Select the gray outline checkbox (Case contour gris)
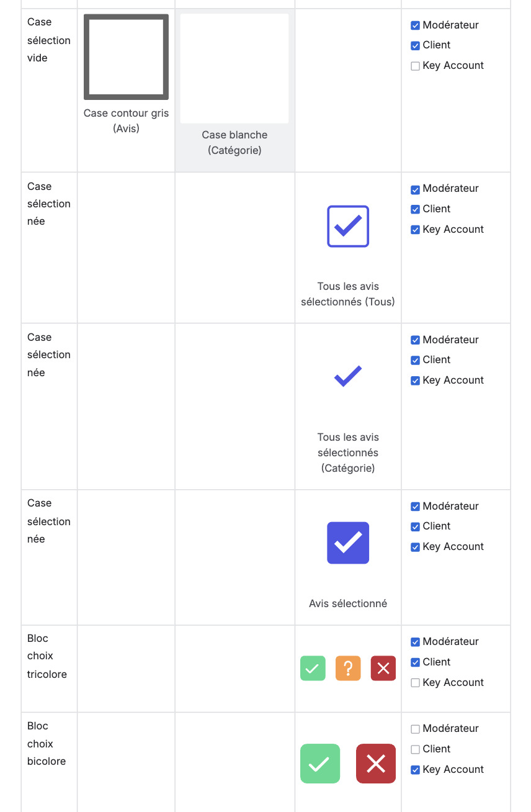 point(126,56)
